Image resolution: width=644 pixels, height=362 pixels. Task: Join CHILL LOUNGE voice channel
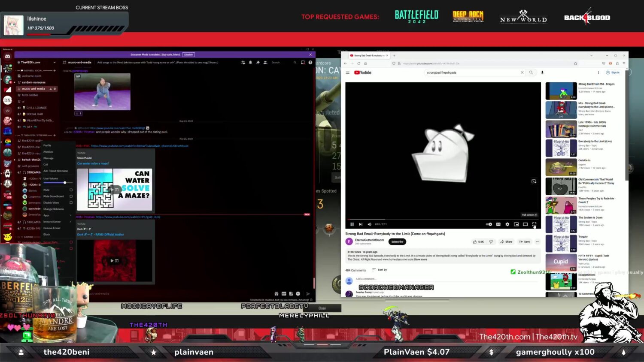point(36,108)
